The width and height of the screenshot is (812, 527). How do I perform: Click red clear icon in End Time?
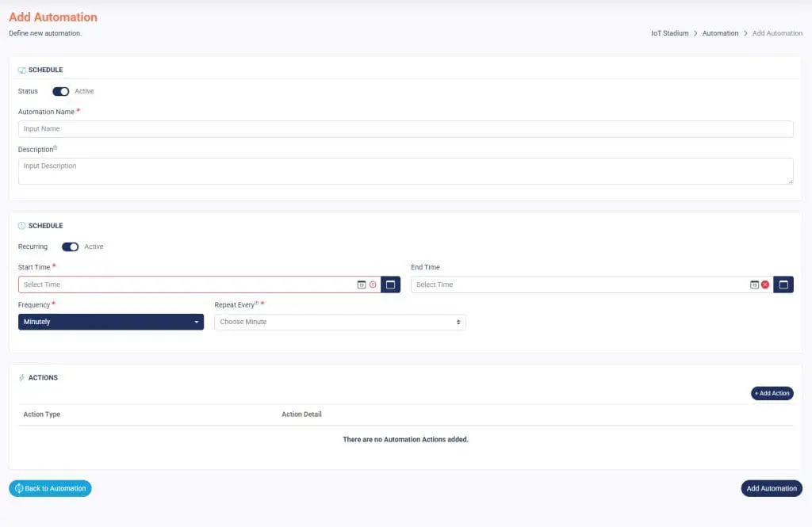[x=765, y=285]
